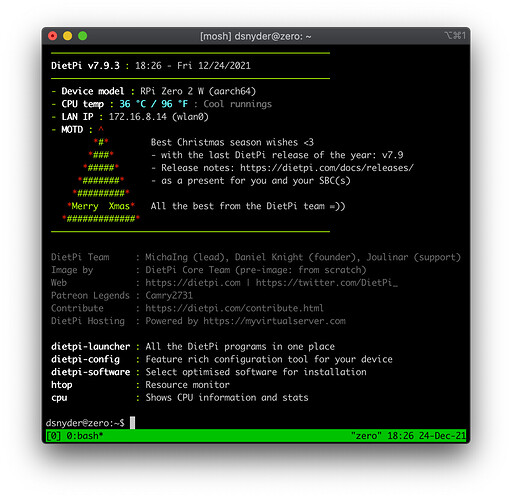Click the 18:26 24-Dec-21 tmux clock
512x499 pixels.
click(x=426, y=436)
